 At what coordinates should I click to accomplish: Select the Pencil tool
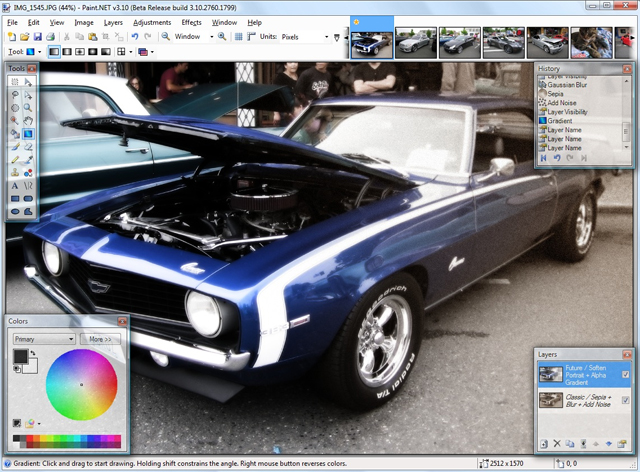15,160
